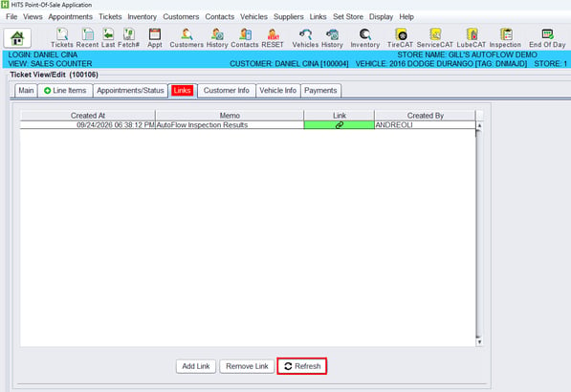Click the RESET customer icon
This screenshot has height=392, width=571.
pos(273,38)
